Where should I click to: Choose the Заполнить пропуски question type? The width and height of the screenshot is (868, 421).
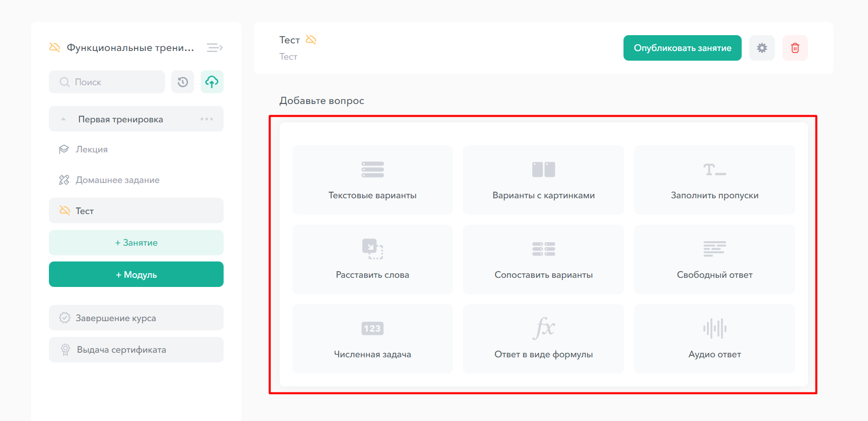[x=714, y=180]
